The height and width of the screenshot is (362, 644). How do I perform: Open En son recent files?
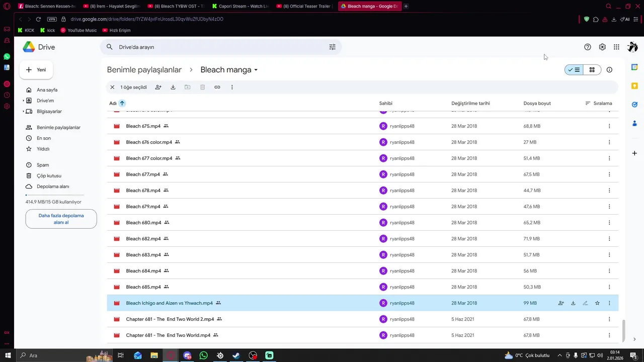(x=44, y=138)
